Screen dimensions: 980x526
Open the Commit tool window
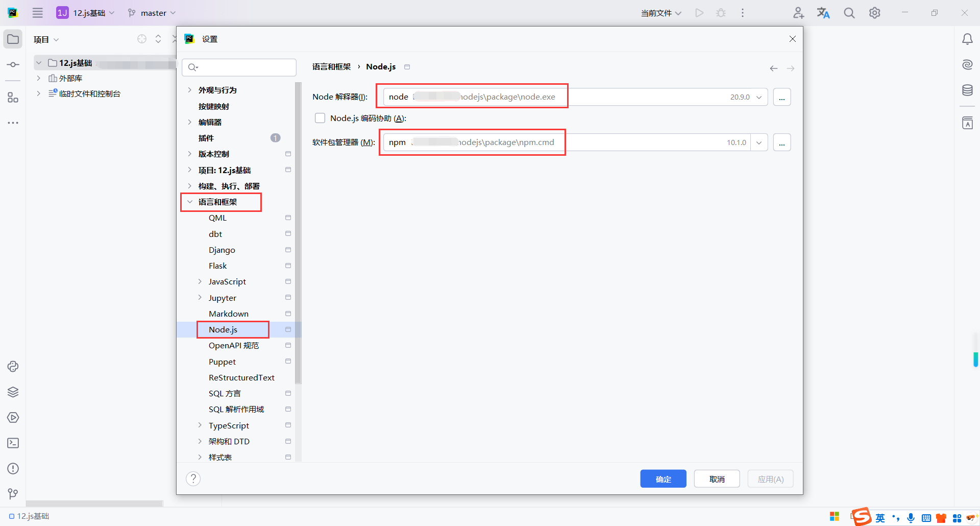(x=13, y=65)
